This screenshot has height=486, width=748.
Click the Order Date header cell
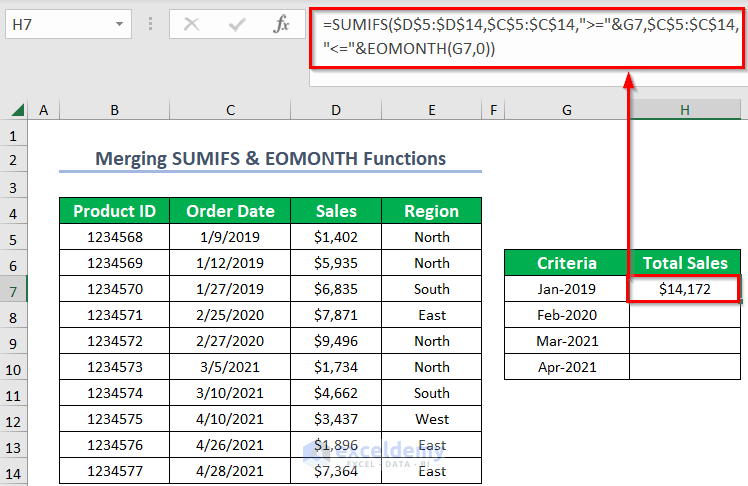point(230,211)
